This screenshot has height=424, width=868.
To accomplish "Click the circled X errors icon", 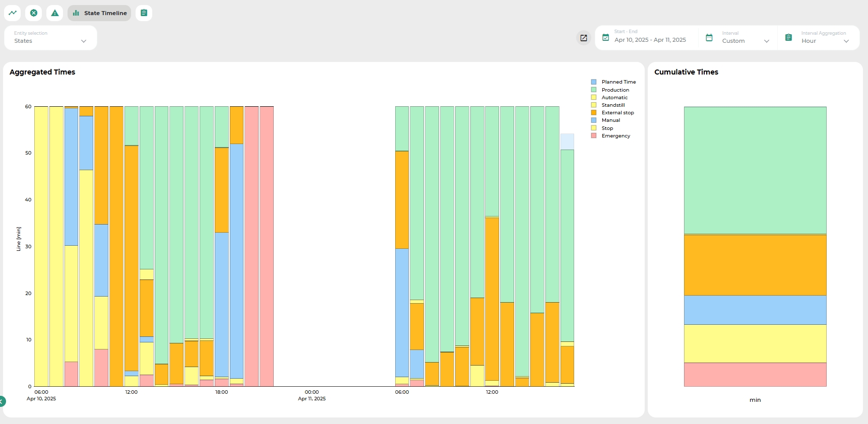I will pyautogui.click(x=34, y=13).
